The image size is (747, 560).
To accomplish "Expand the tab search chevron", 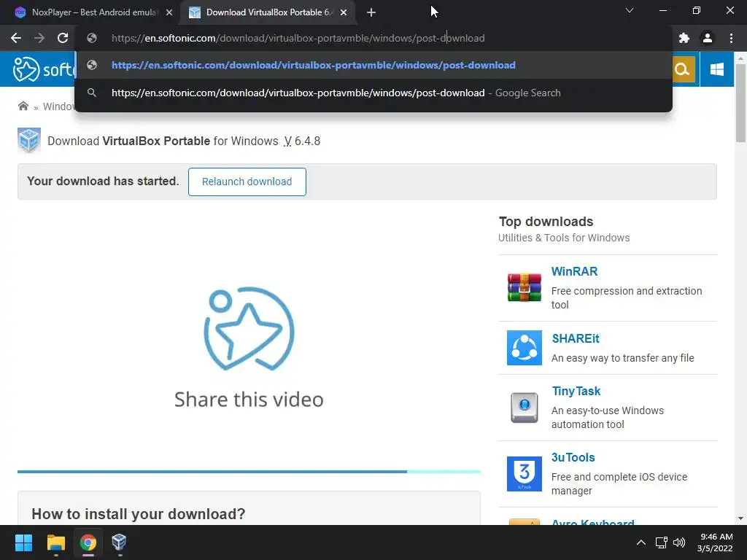I will click(x=630, y=10).
